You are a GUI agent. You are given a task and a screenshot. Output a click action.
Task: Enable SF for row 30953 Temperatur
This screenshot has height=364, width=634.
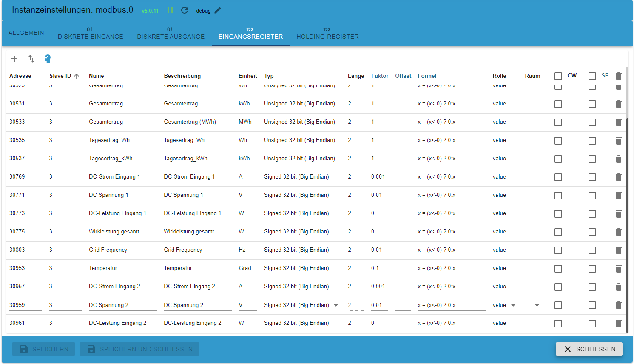point(592,269)
